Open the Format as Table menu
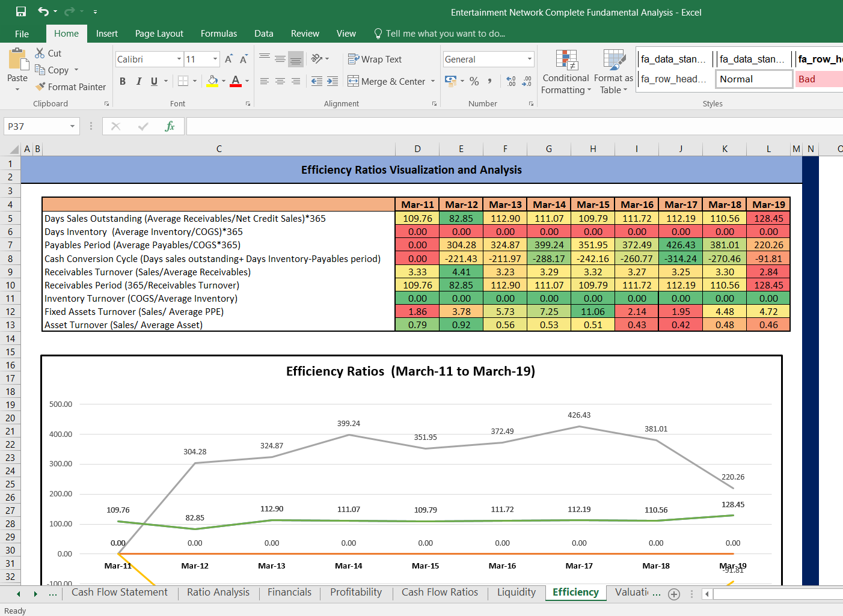The width and height of the screenshot is (843, 616). [613, 72]
